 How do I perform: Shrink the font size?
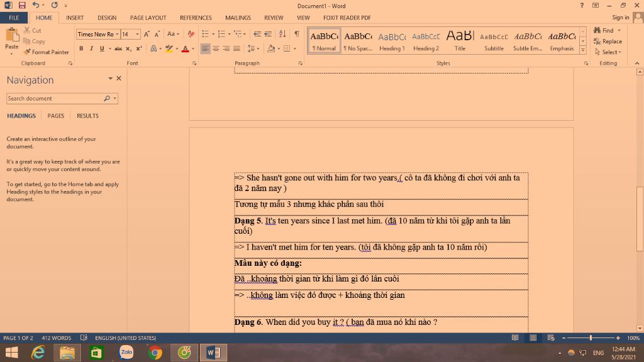157,34
